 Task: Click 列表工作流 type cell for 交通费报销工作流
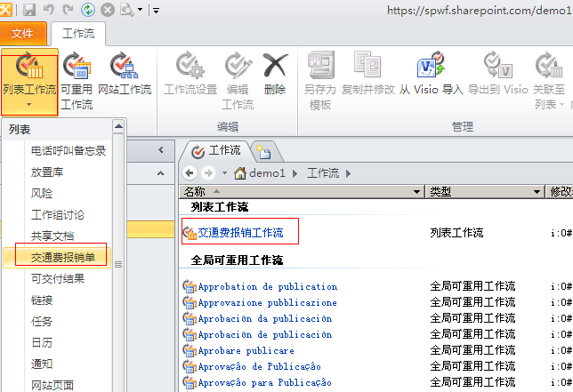coord(456,233)
